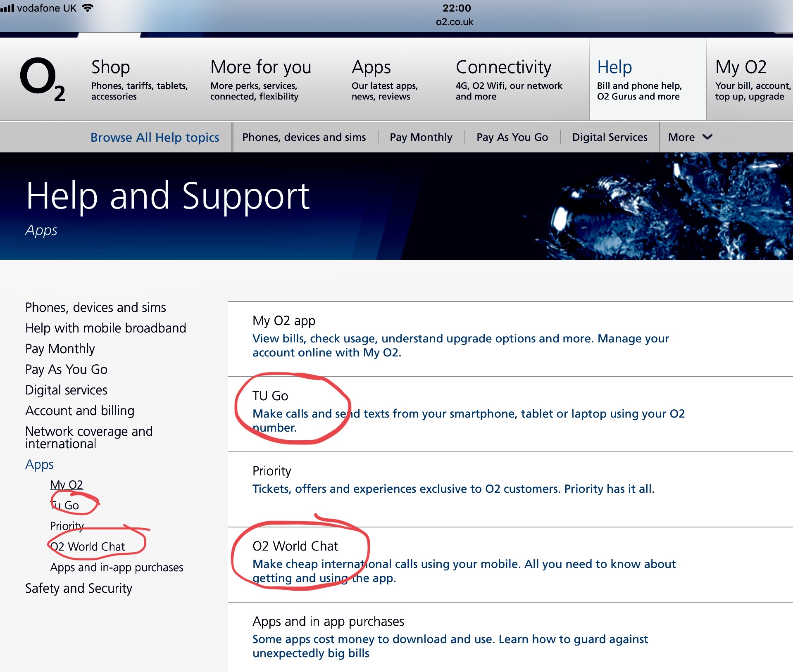Click the TU Go heading
Image resolution: width=793 pixels, height=672 pixels.
[x=270, y=396]
